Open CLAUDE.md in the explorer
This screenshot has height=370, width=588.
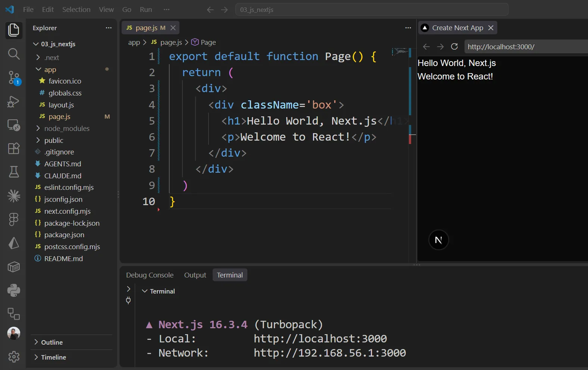pos(63,176)
